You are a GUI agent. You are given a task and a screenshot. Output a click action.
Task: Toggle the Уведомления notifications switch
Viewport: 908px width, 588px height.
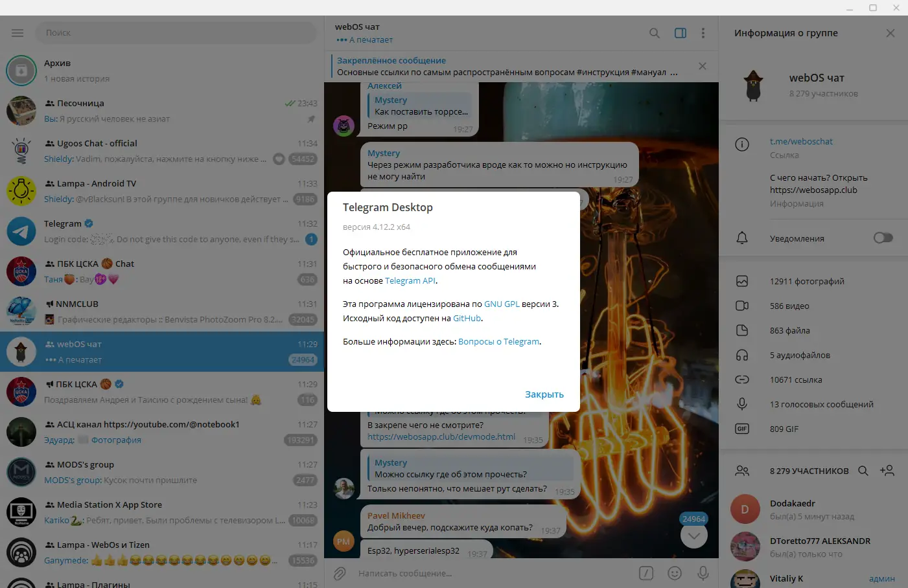point(883,238)
